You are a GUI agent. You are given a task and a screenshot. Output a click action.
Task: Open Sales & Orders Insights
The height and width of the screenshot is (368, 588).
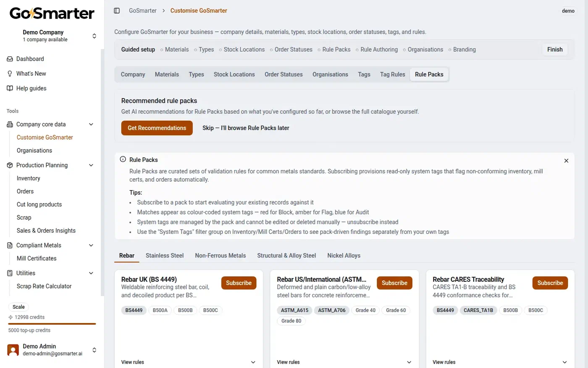46,230
